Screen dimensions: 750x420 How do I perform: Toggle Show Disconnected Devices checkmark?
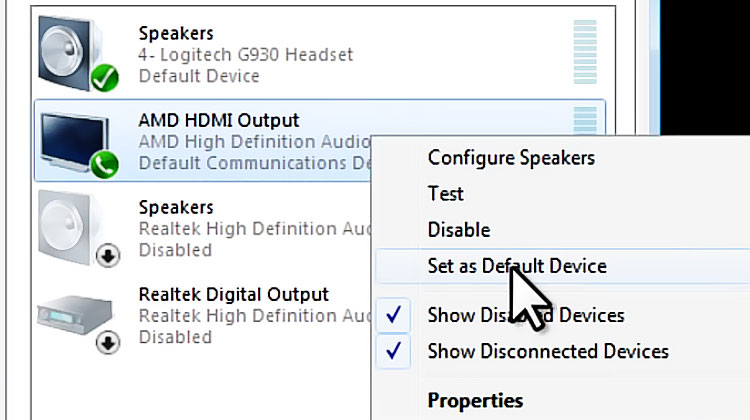click(393, 352)
